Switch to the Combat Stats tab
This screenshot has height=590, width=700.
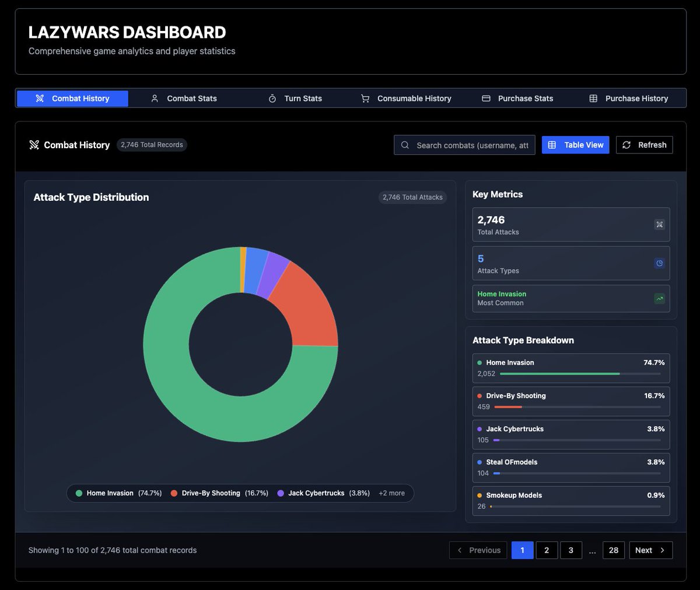184,99
